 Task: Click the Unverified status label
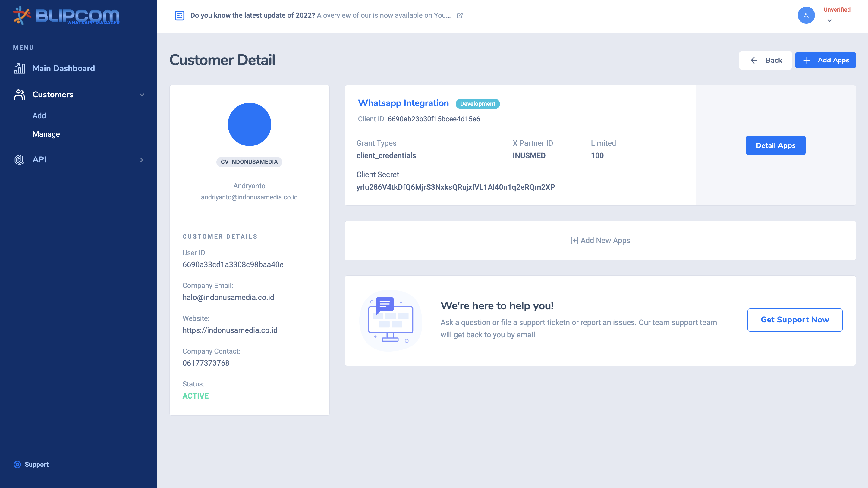(837, 10)
